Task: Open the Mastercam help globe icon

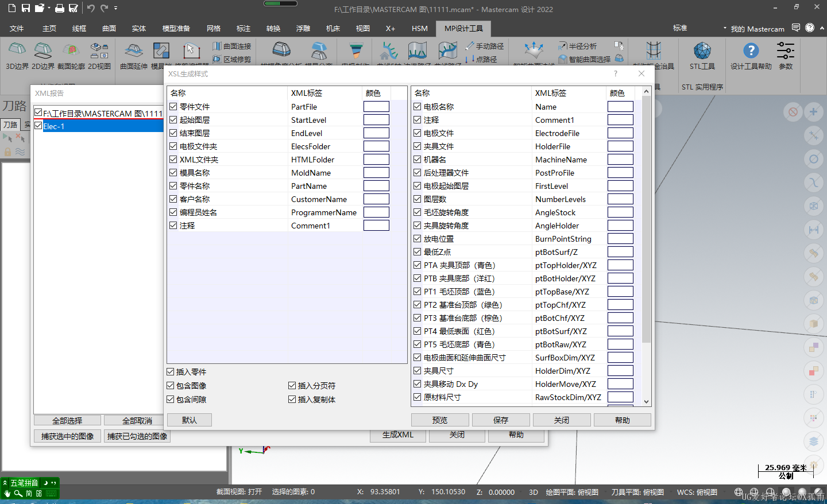Action: pyautogui.click(x=810, y=28)
